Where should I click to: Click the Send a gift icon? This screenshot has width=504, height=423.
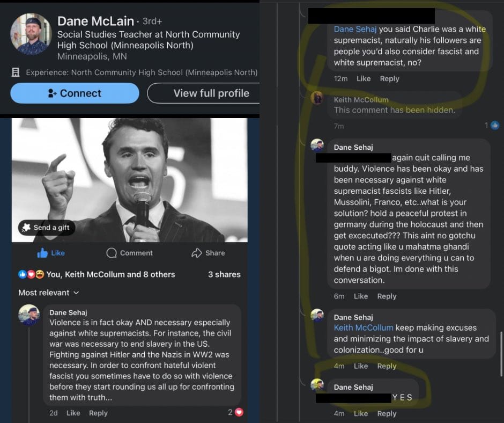tap(26, 228)
